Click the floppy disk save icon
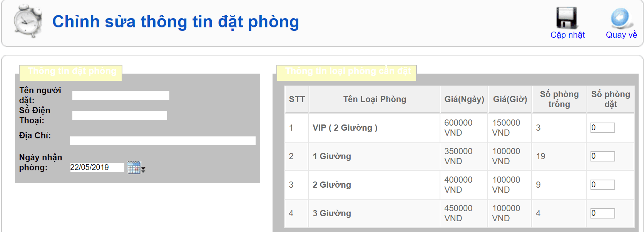This screenshot has width=644, height=232. click(x=567, y=18)
